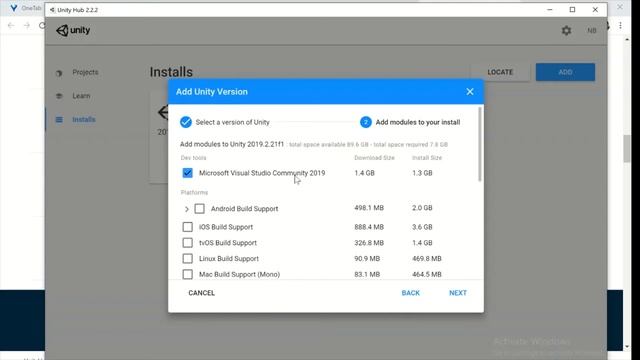Click the modules list scrollbar
Screen dimensions: 640x360
point(480,144)
